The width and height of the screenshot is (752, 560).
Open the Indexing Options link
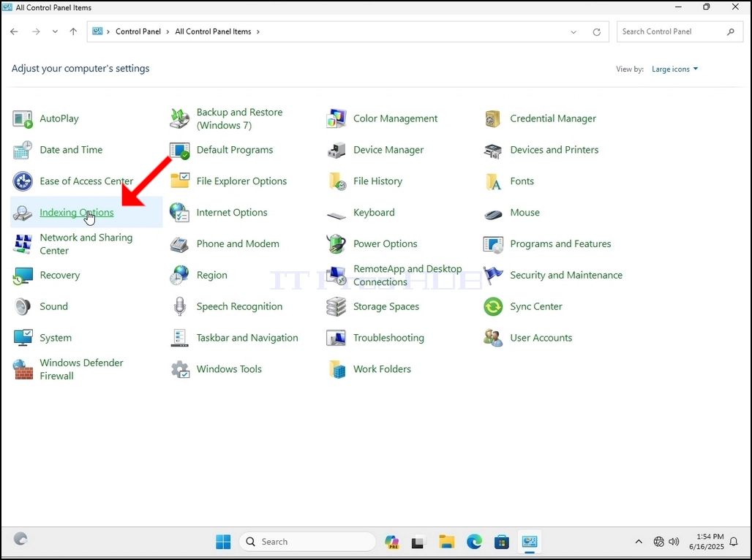(76, 213)
